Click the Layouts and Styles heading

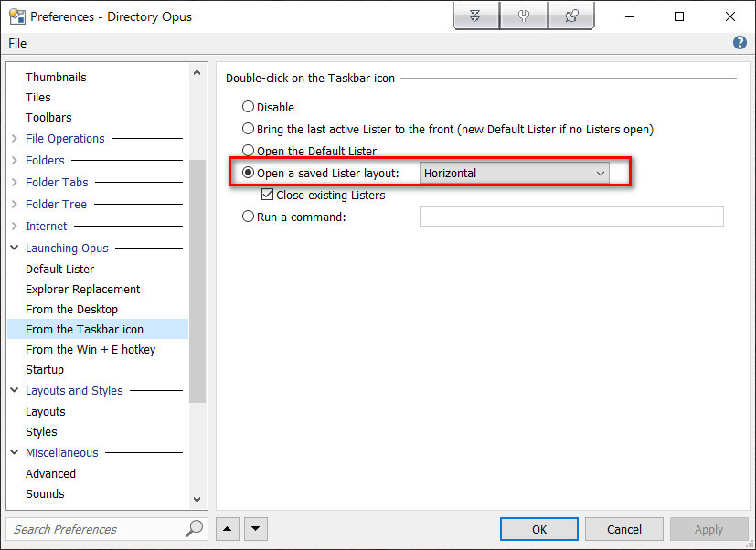(74, 390)
